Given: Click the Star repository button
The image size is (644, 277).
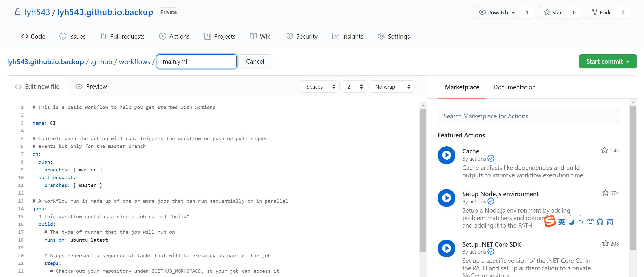Looking at the screenshot, I should [553, 12].
